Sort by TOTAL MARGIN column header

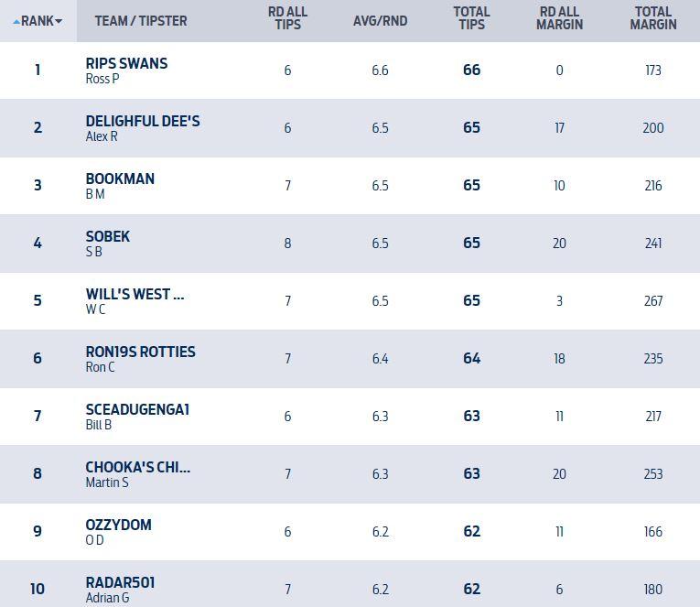coord(652,19)
